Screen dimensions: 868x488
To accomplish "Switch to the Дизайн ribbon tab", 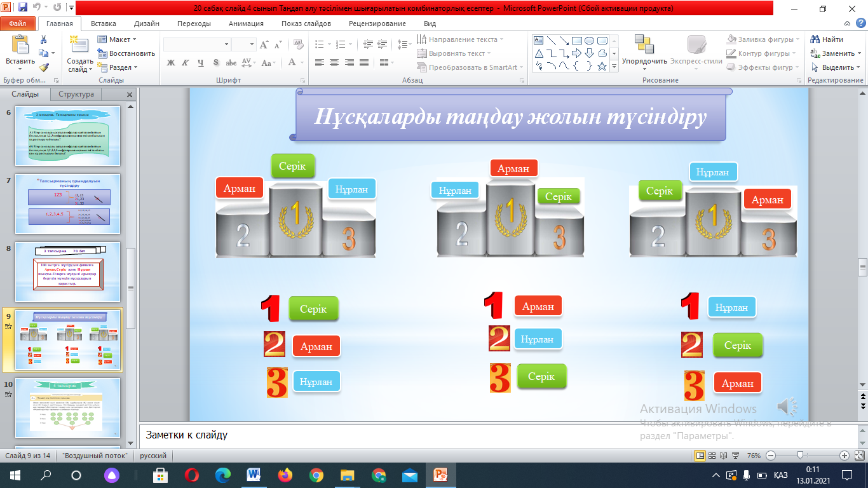I will (147, 24).
